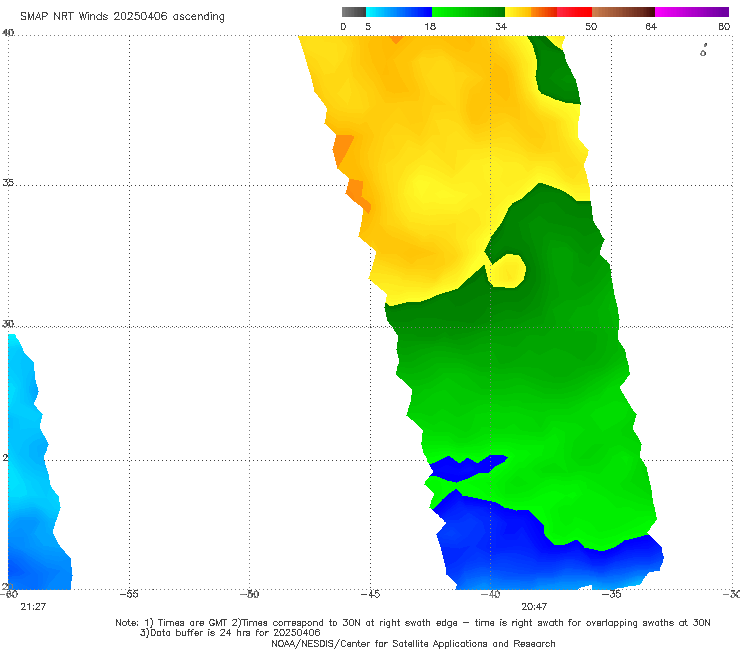Click the longitude label '-35'
Image resolution: width=740 pixels, height=650 pixels.
(612, 594)
